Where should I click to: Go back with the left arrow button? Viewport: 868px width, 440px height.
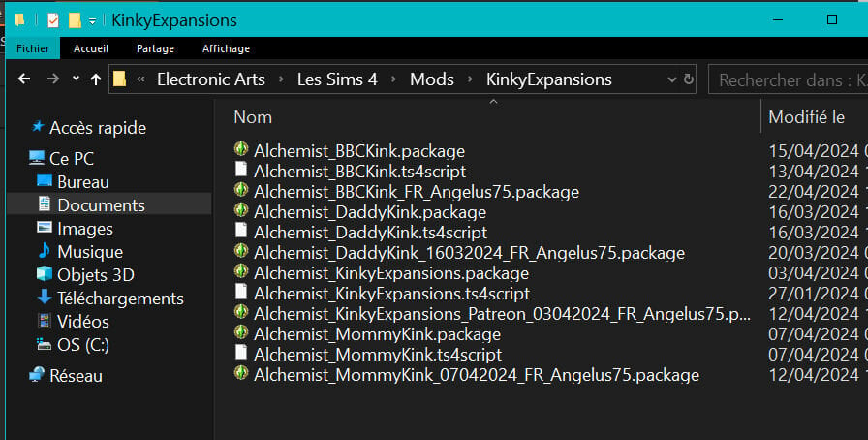(24, 79)
